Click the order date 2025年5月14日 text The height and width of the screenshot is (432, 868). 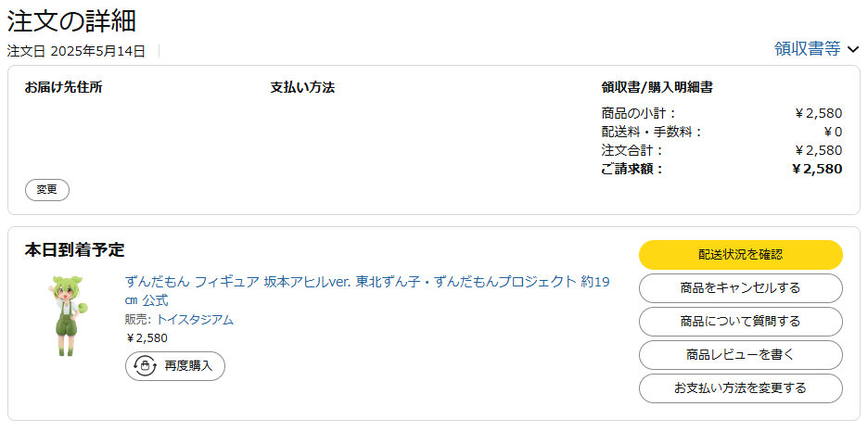point(98,51)
